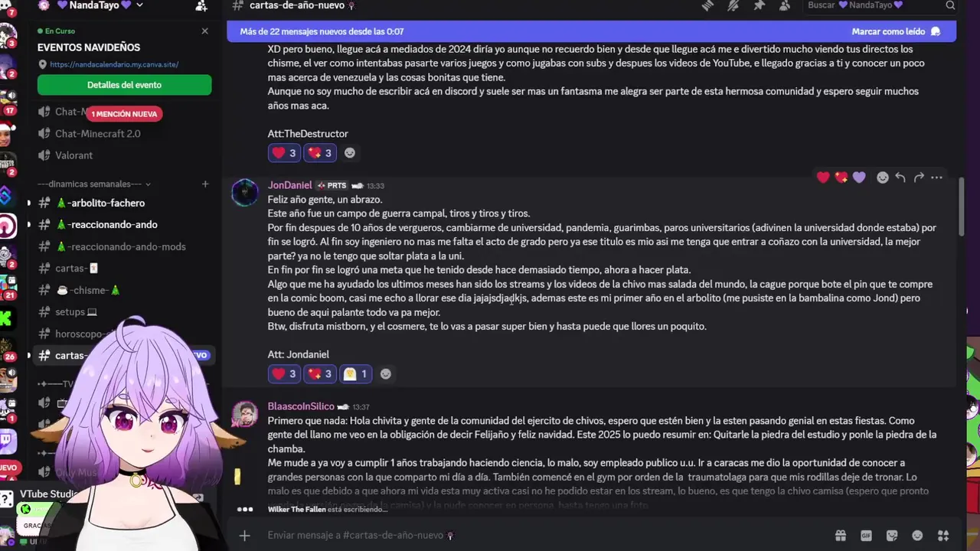Toggle the yellow emoji reaction with count 1

(x=355, y=374)
